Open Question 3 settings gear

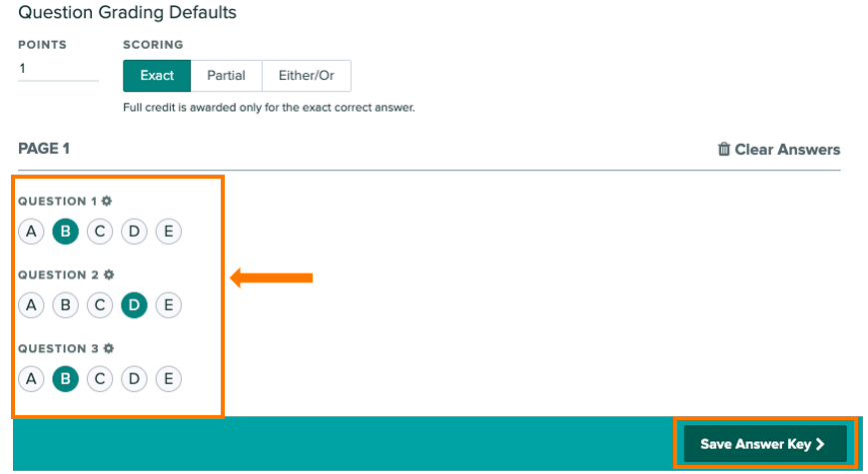click(109, 348)
